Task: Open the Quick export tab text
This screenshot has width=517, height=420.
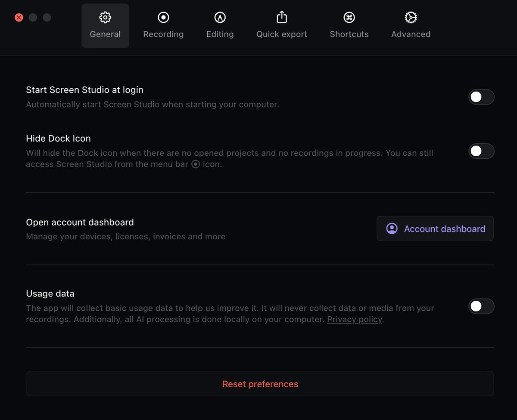Action: [282, 34]
